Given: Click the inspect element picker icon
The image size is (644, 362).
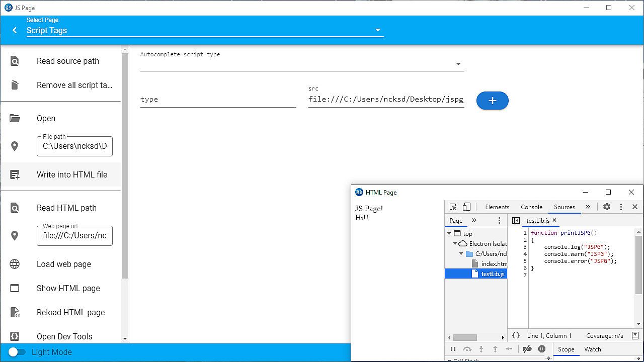Looking at the screenshot, I should 453,207.
